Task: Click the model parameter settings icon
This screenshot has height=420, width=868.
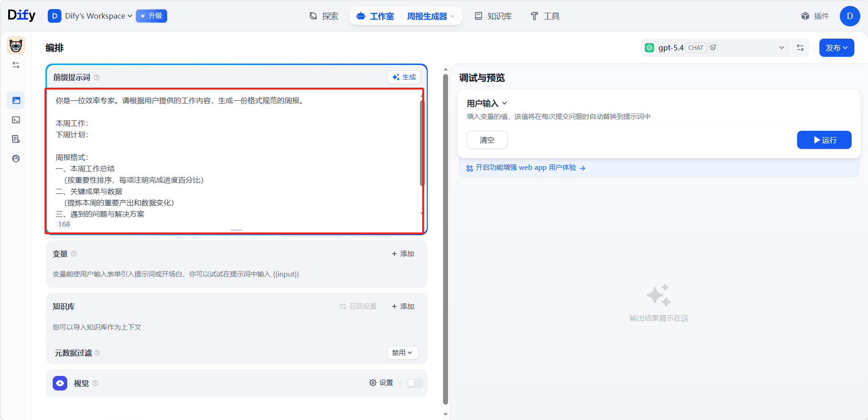Action: (x=800, y=48)
